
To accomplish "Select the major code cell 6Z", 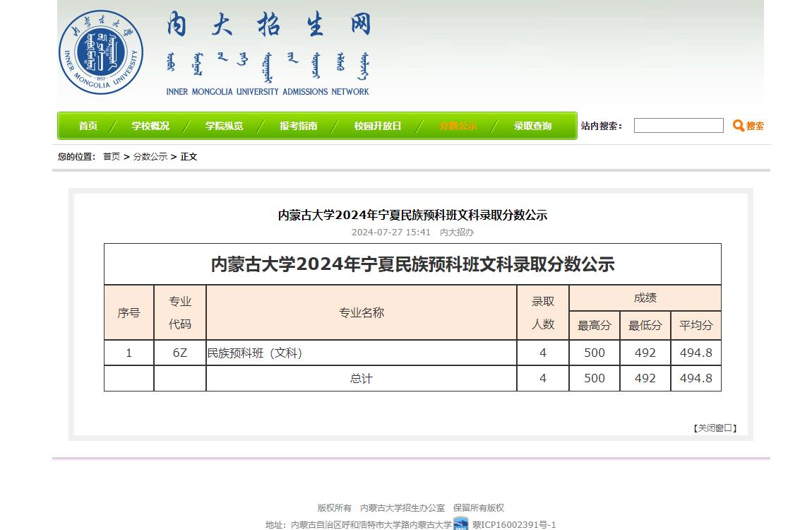I will 180,353.
